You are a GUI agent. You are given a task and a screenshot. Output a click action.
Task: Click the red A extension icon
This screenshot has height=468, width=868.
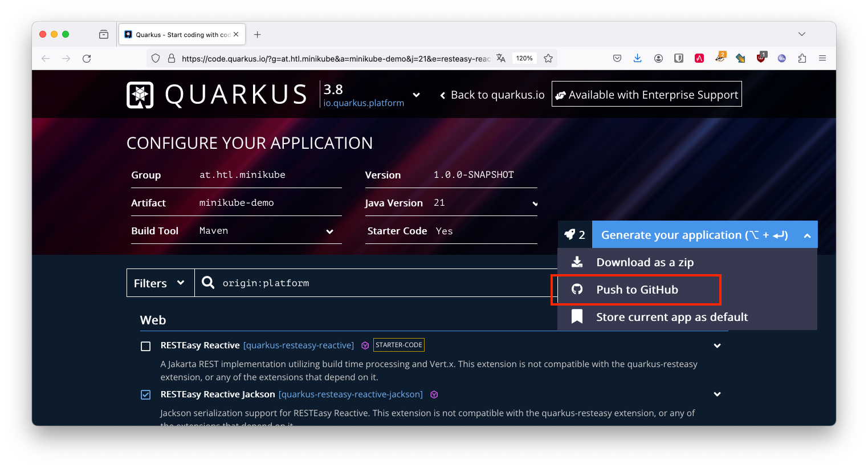click(699, 58)
